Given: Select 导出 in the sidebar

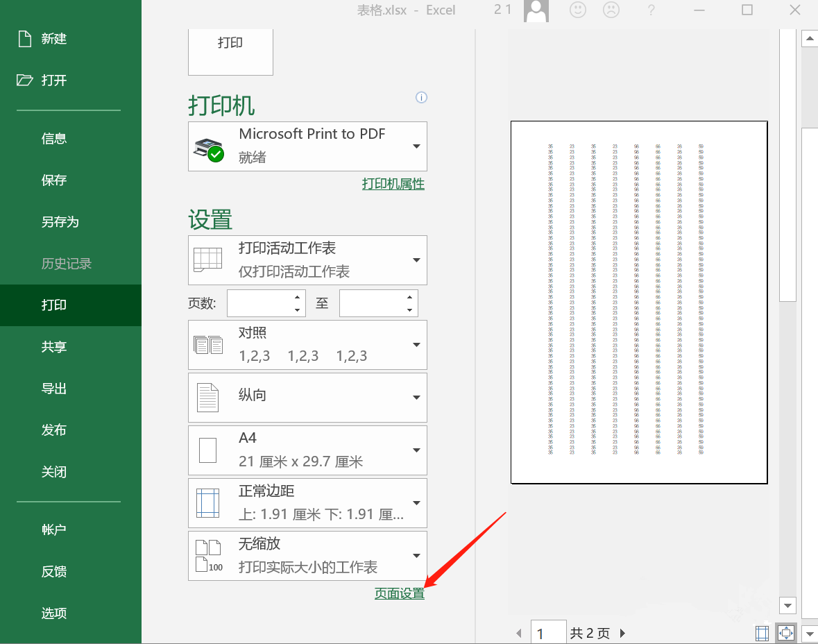Looking at the screenshot, I should (x=54, y=389).
